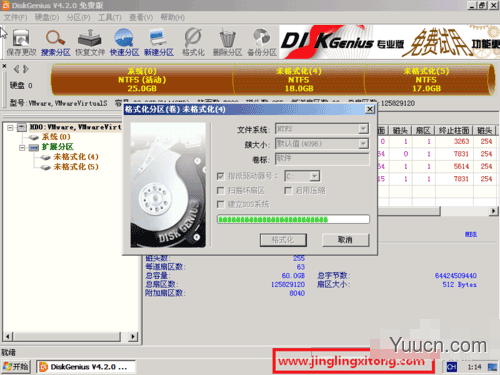Click the tray icon right of the clock
This screenshot has height=375, width=500.
[492, 367]
